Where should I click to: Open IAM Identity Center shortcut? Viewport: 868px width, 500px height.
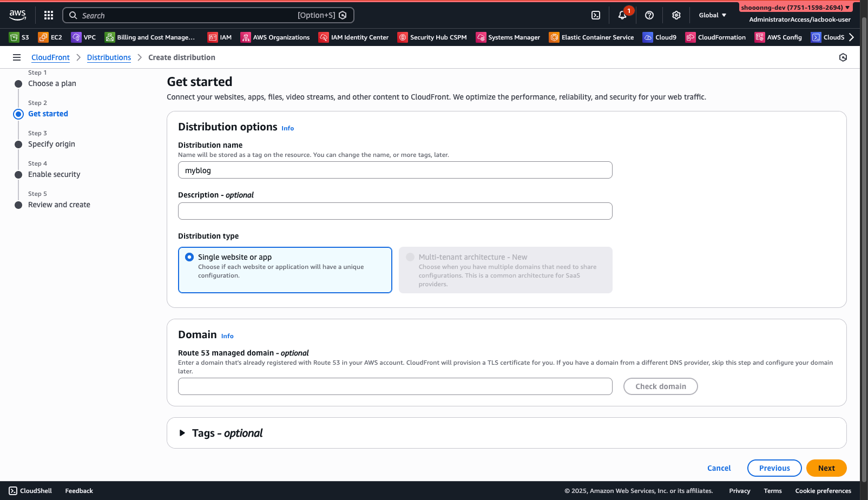(354, 37)
